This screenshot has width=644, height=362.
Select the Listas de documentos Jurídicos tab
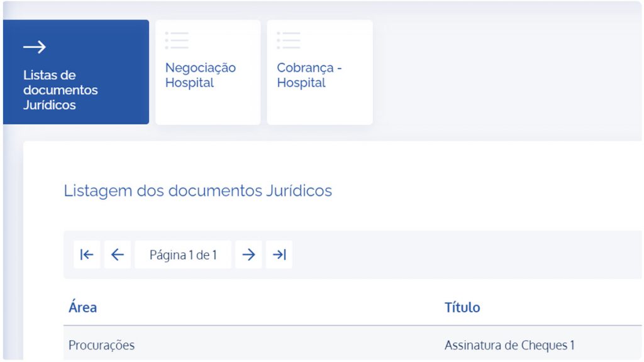(76, 72)
